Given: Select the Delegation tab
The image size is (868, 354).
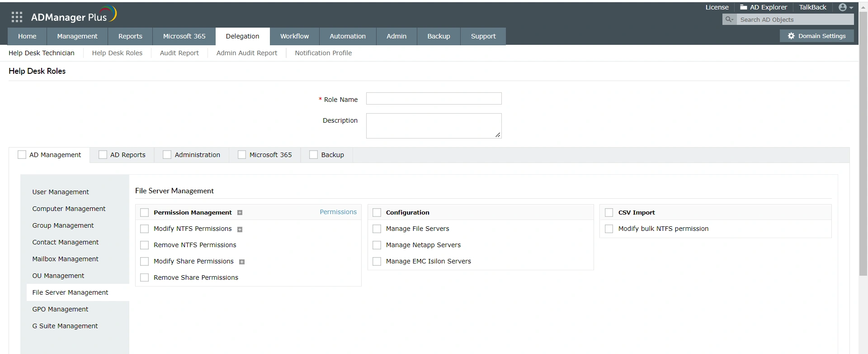Looking at the screenshot, I should coord(243,36).
